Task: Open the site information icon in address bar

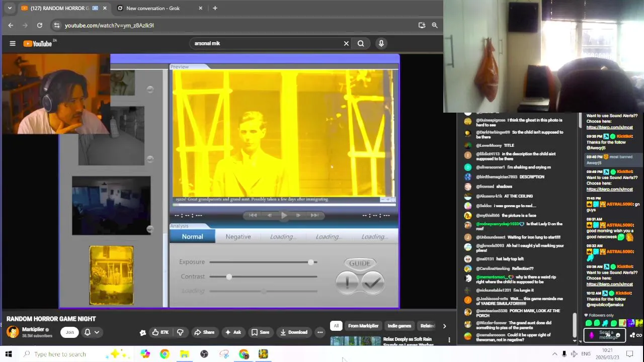Action: (56, 25)
